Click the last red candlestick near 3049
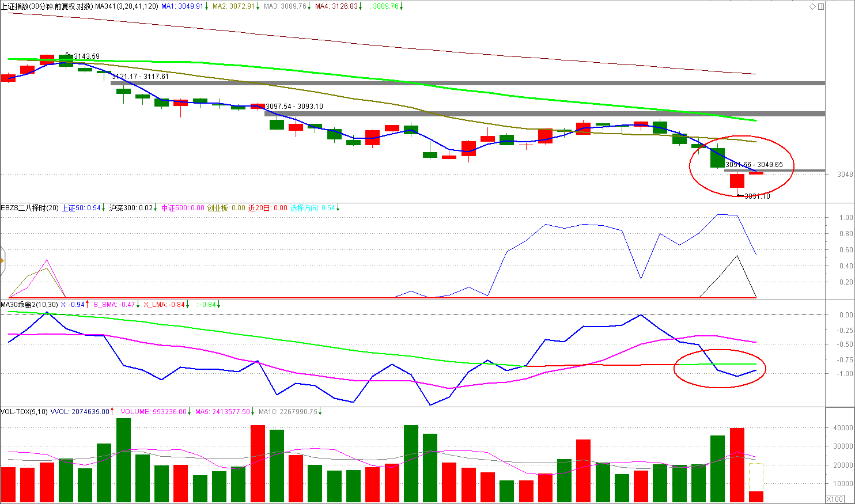Viewport: 855px width, 504px height. point(756,173)
